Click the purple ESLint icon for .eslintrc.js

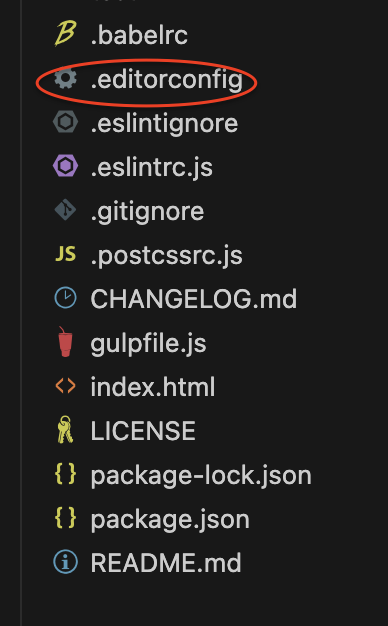pyautogui.click(x=65, y=166)
